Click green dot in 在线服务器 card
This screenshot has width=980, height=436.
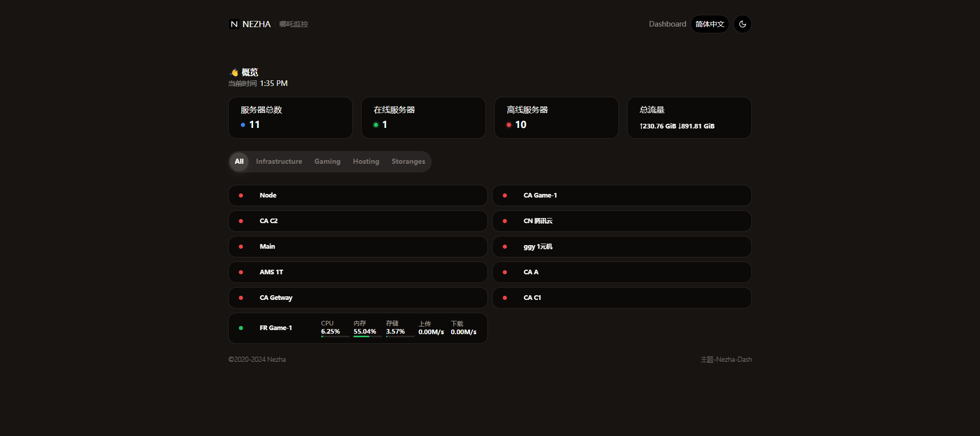(376, 125)
